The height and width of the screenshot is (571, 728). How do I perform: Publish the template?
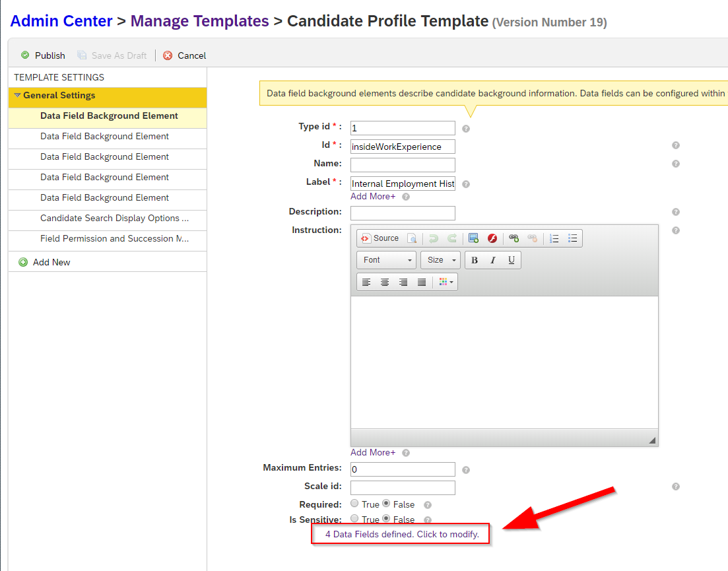coord(43,55)
